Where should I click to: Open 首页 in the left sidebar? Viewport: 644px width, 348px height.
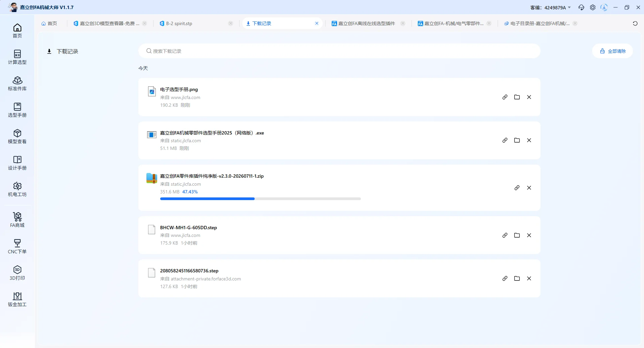coord(17,31)
